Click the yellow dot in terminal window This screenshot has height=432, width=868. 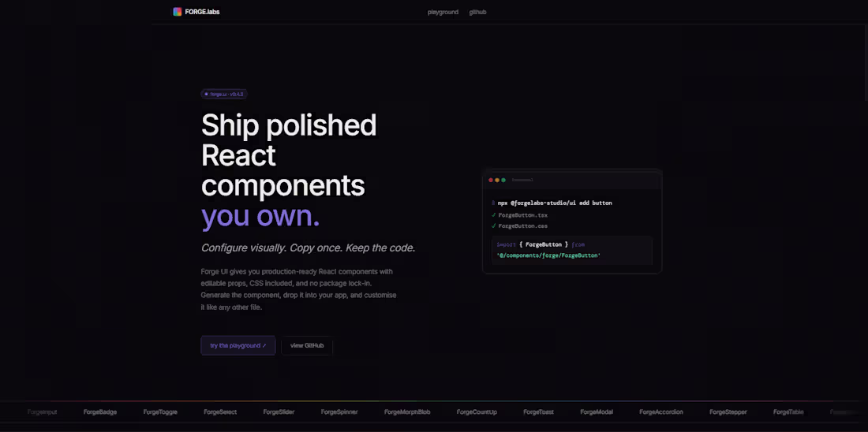pos(497,180)
